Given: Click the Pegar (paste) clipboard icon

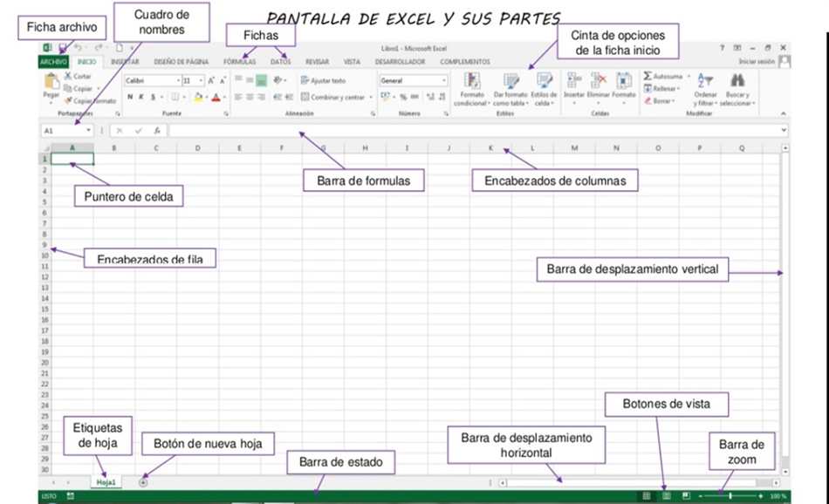Looking at the screenshot, I should point(51,81).
